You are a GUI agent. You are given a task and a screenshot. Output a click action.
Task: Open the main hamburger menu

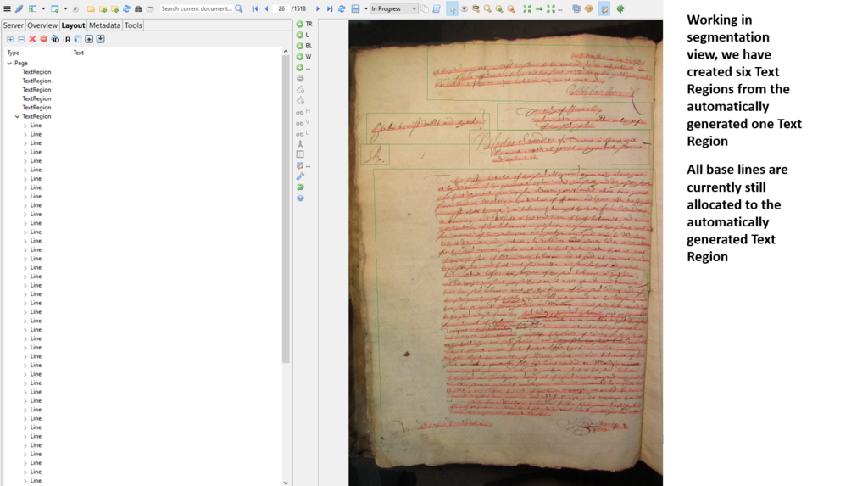(7, 9)
